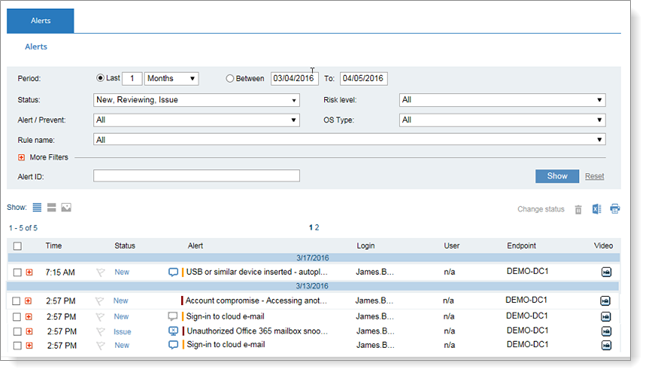The image size is (649, 379).
Task: Flag the 7:15 AM alert
Action: (100, 272)
